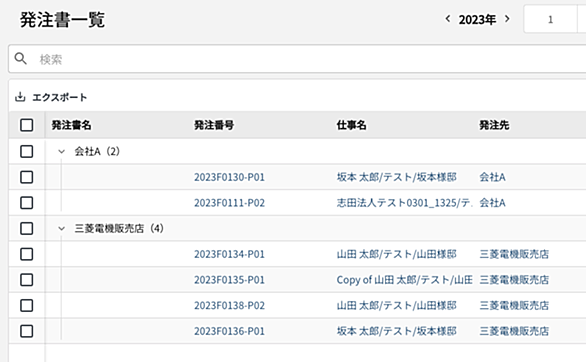Check the 2023F0138-P02 row checkbox

point(27,306)
